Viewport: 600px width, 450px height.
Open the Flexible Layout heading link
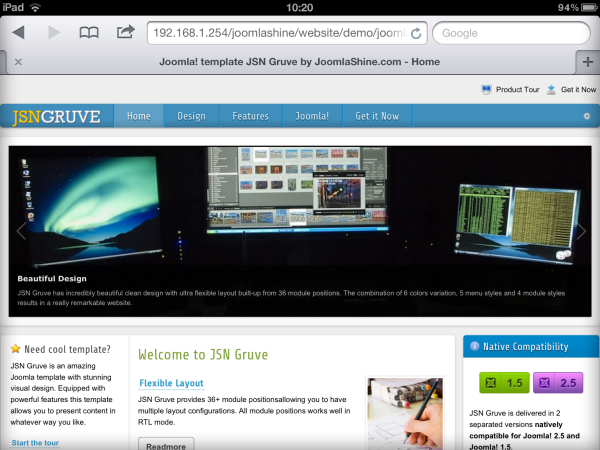coord(171,383)
